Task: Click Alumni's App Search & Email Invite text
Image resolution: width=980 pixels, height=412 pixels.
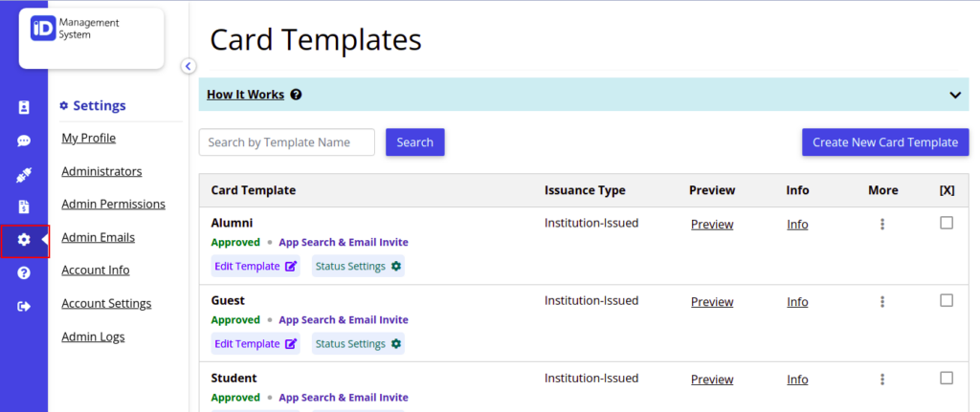Action: click(x=344, y=242)
